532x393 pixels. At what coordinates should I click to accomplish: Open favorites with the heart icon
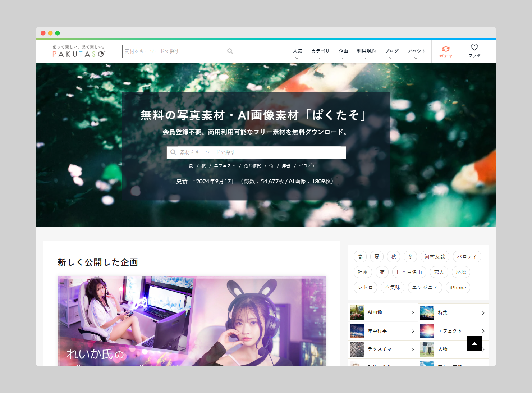pyautogui.click(x=474, y=47)
